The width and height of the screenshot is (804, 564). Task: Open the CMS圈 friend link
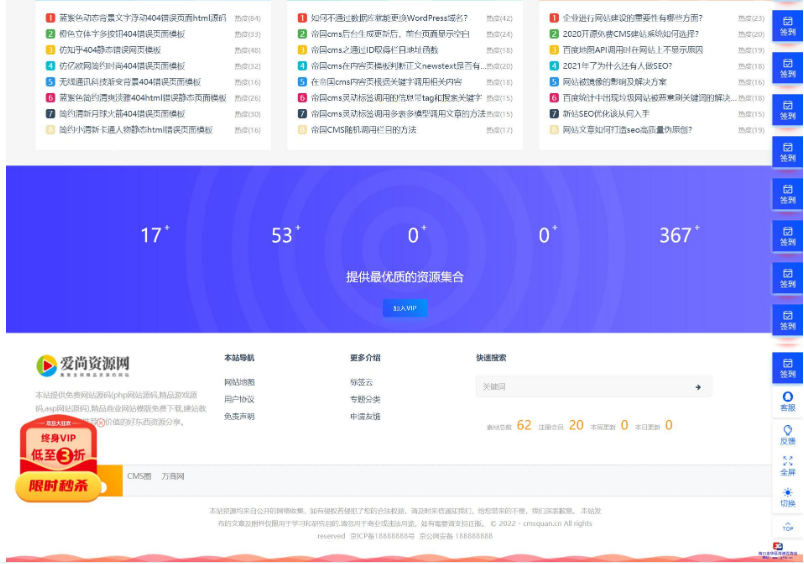(139, 476)
